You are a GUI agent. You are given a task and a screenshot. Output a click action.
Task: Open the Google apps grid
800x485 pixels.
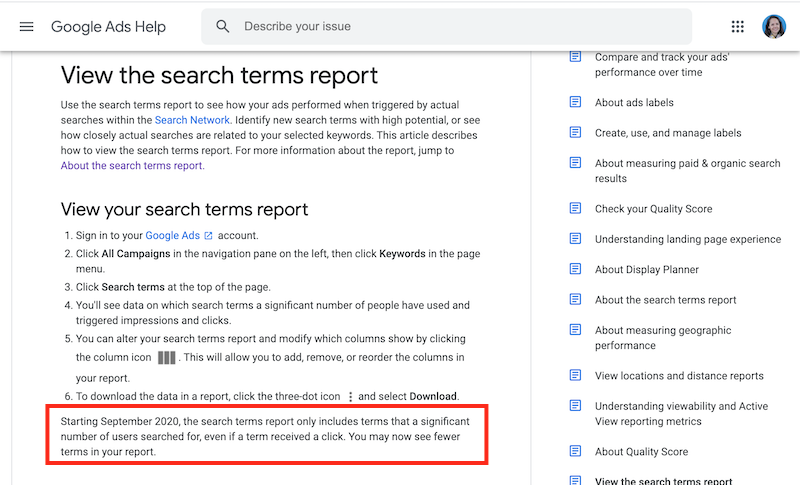click(737, 27)
